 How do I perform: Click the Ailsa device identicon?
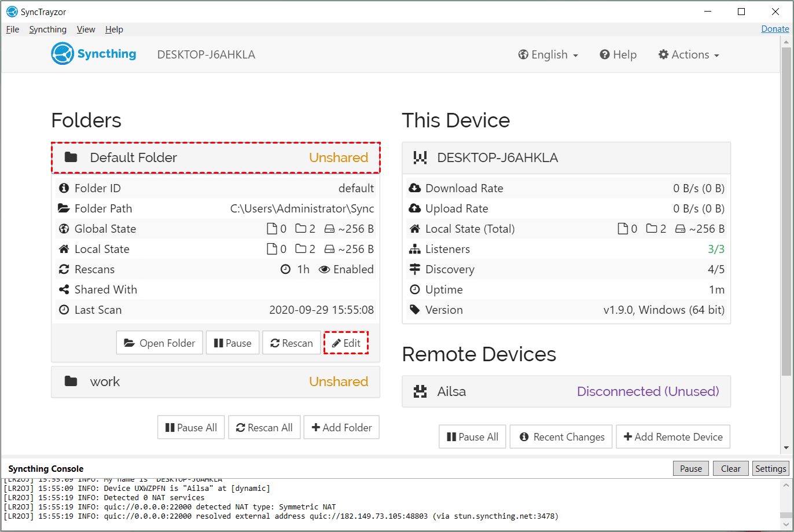tap(420, 392)
